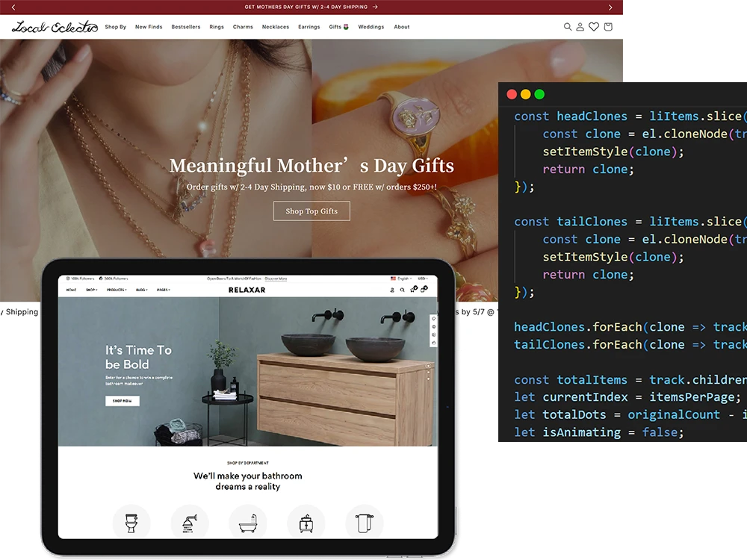Click HOME in Relaxar navigation
The image size is (747, 560).
[x=71, y=290]
